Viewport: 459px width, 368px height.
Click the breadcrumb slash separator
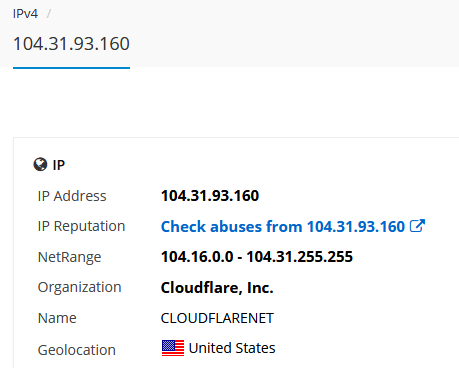49,14
